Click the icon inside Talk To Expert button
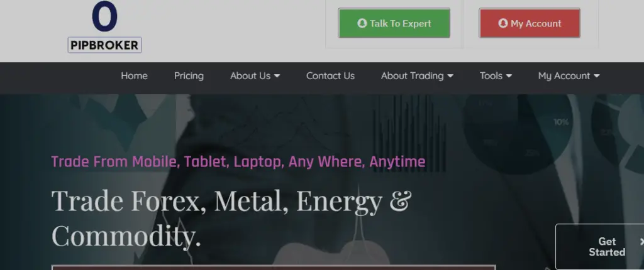Viewport: 644px width, 270px height. click(x=362, y=23)
